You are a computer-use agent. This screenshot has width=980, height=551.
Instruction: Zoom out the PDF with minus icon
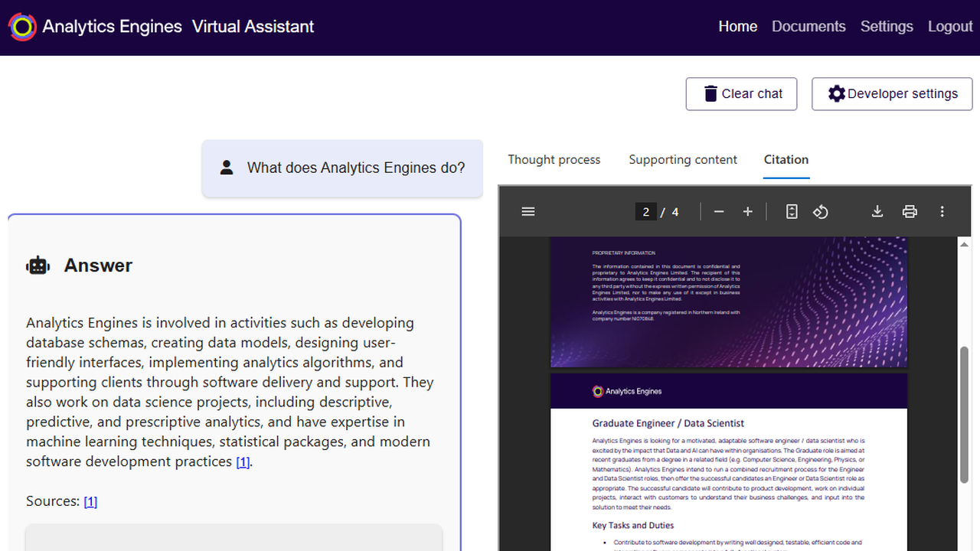719,212
